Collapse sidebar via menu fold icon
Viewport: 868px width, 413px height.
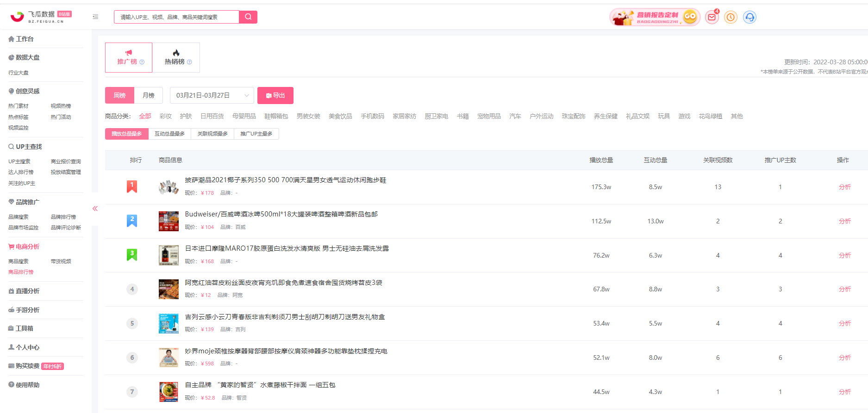pyautogui.click(x=95, y=17)
